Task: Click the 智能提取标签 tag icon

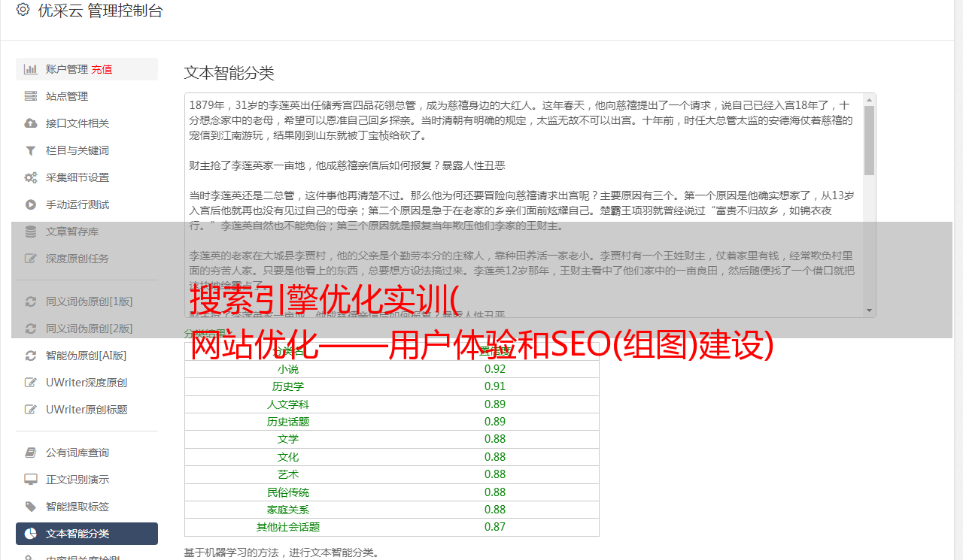Action: (31, 507)
